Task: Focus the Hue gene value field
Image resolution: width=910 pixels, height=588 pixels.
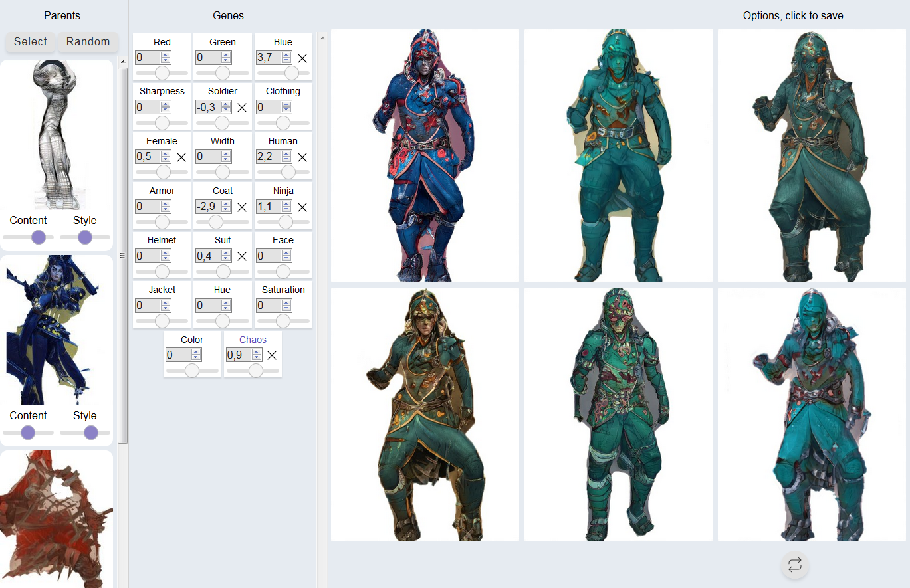Action: click(x=213, y=306)
